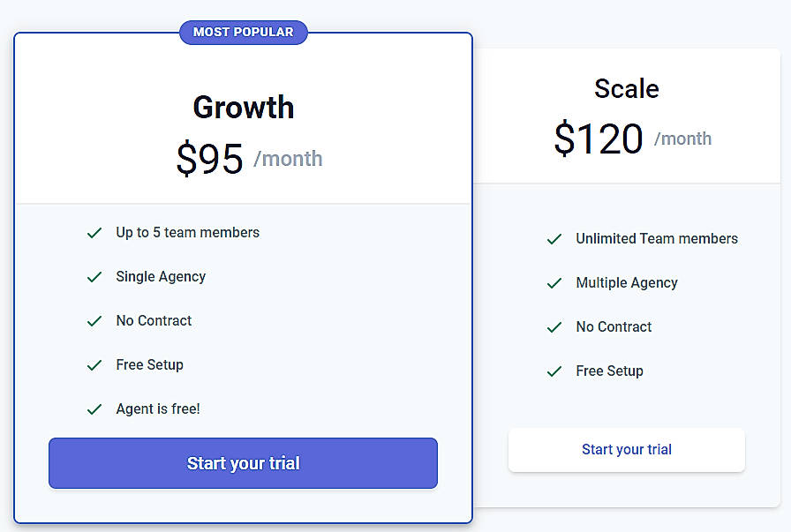791x532 pixels.
Task: Click the checkmark beside "Multiple Agency"
Action: point(554,283)
